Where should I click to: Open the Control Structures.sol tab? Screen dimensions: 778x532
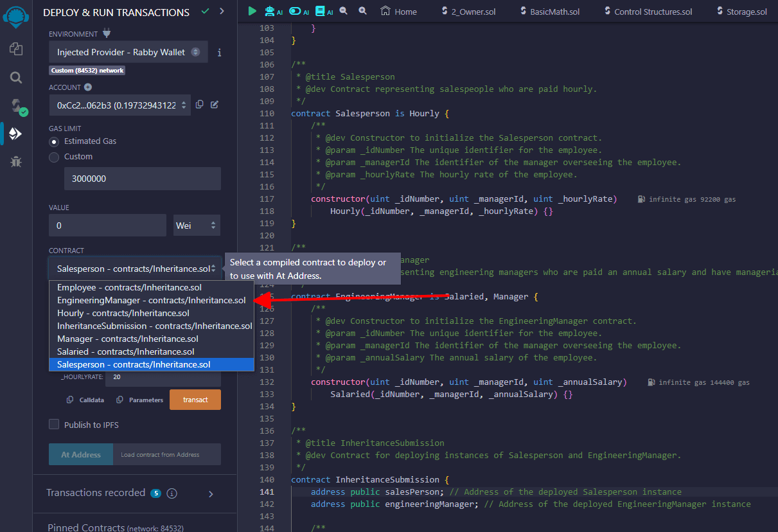point(649,12)
